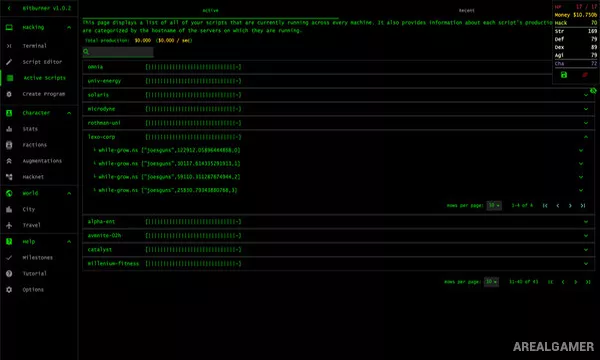This screenshot has height=360, width=600.
Task: Click the City buildings icon
Action: [x=9, y=209]
